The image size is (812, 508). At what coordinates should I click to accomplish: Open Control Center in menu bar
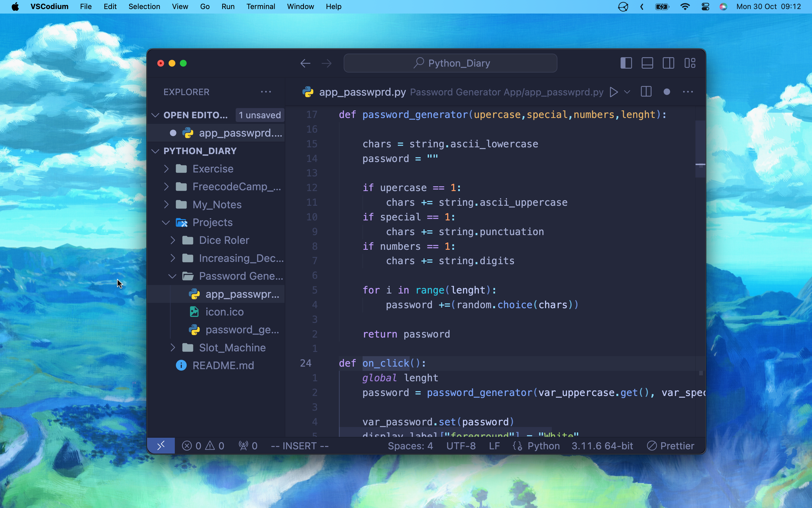(705, 7)
